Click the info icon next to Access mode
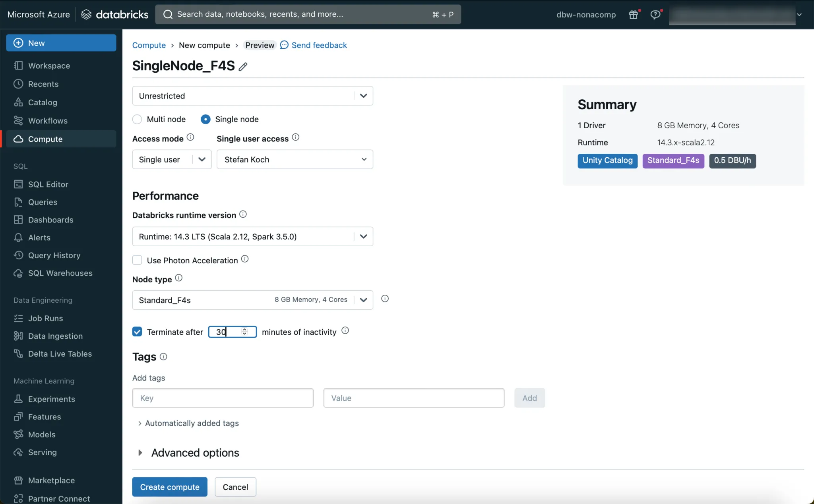 (x=190, y=137)
